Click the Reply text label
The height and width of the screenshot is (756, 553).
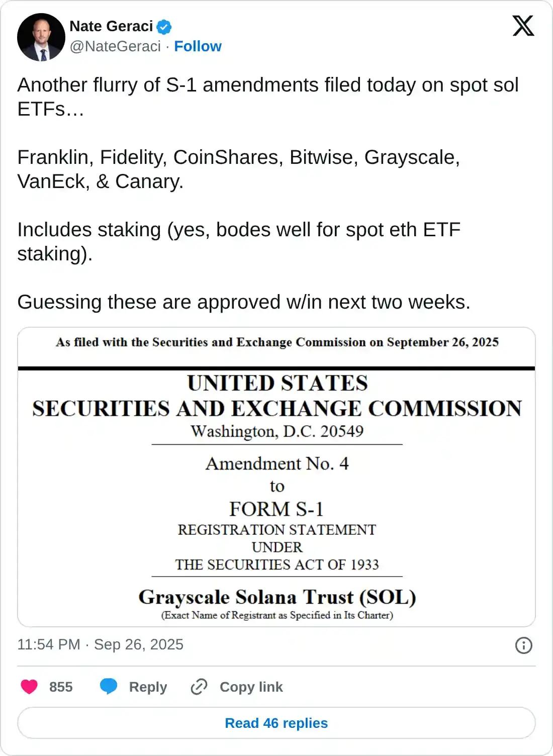tap(148, 687)
